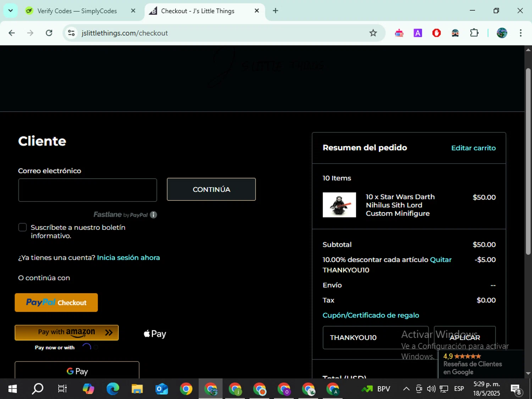
Task: Click Editar carrito link
Action: click(x=473, y=148)
